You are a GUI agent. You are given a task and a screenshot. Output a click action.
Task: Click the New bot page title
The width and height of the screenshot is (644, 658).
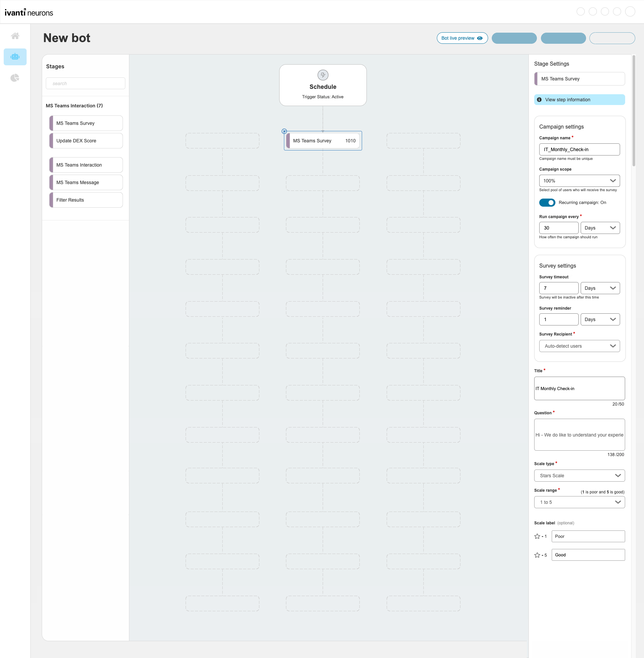click(67, 38)
